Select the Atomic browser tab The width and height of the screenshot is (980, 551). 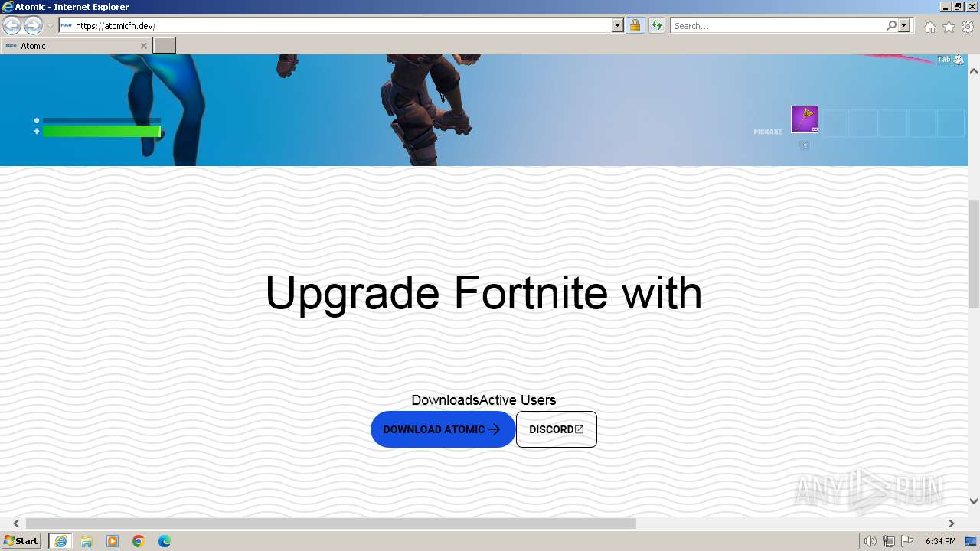click(76, 46)
